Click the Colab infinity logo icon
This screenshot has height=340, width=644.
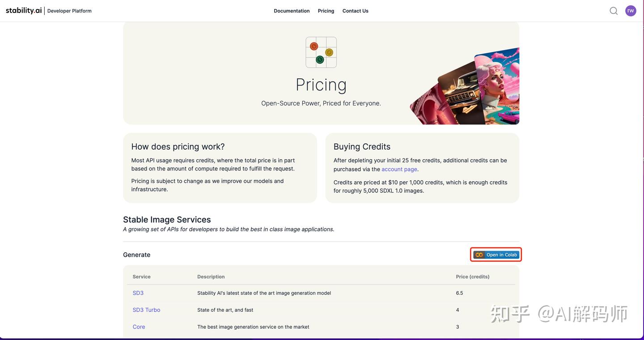479,255
